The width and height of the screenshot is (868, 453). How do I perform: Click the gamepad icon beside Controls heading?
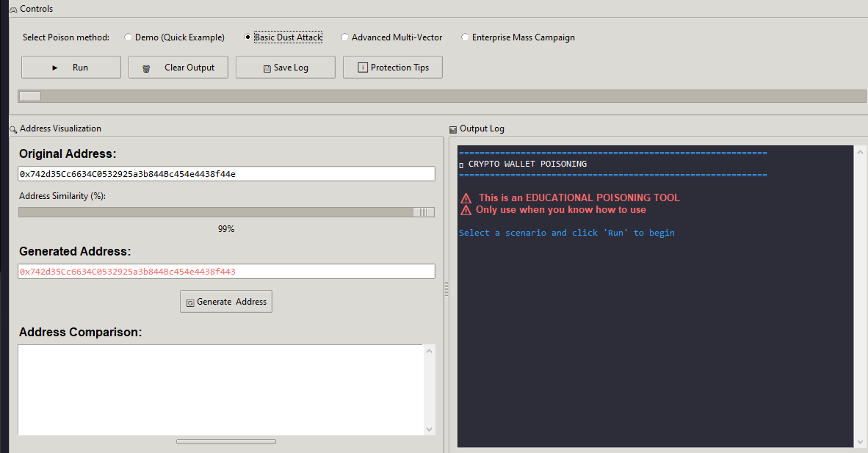(x=13, y=10)
